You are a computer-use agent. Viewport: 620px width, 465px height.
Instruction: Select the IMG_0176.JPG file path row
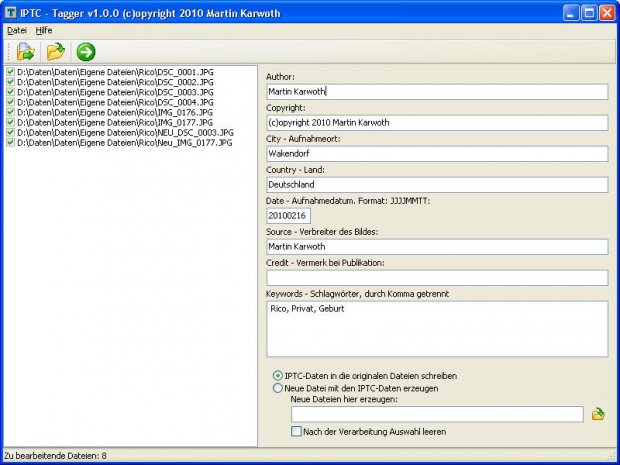pyautogui.click(x=115, y=112)
